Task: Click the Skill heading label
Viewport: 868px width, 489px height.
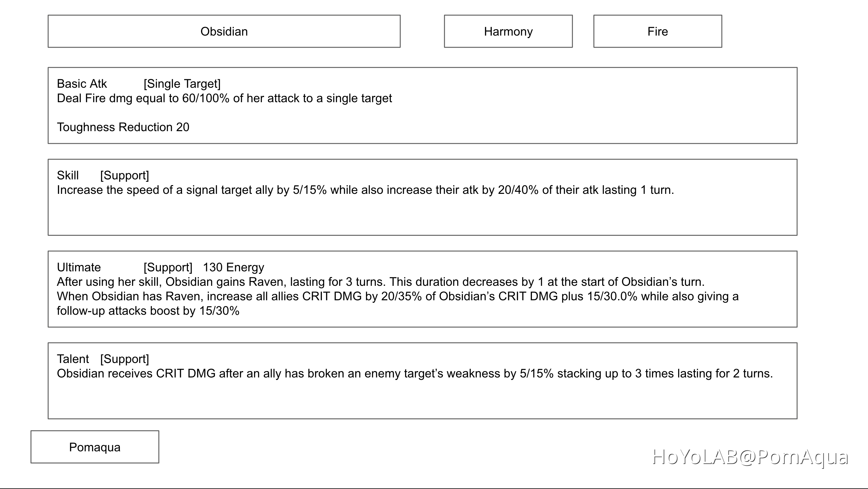Action: click(x=68, y=175)
